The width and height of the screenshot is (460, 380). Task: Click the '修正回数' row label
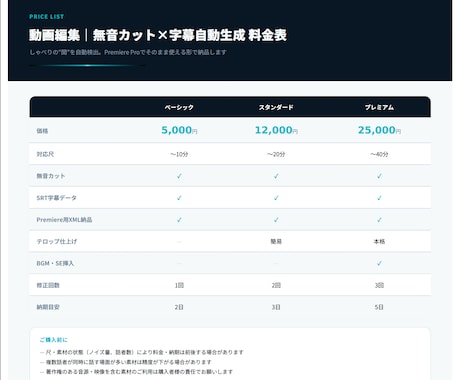[x=48, y=285]
